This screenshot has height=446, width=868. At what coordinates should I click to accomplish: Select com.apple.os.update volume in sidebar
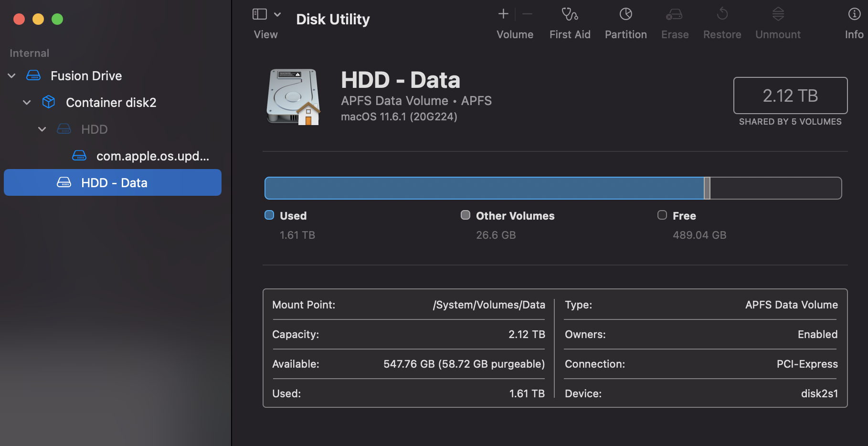point(152,156)
